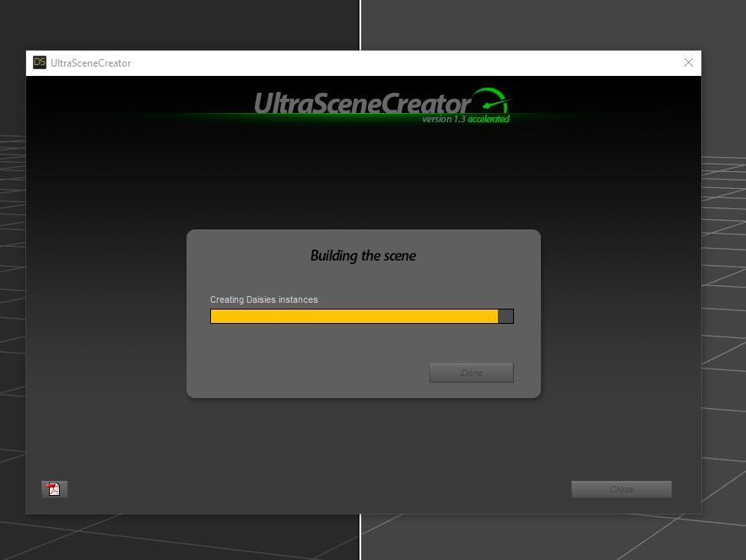This screenshot has height=560, width=746.
Task: Click the 'Creating Daisies instances' status text
Action: [x=264, y=299]
